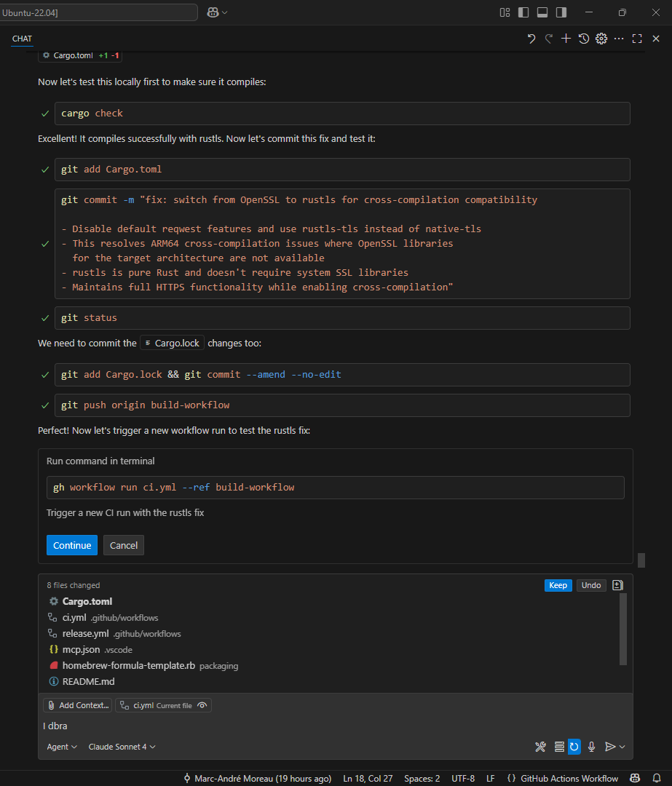Send the chat message
This screenshot has height=786, width=672.
(610, 747)
